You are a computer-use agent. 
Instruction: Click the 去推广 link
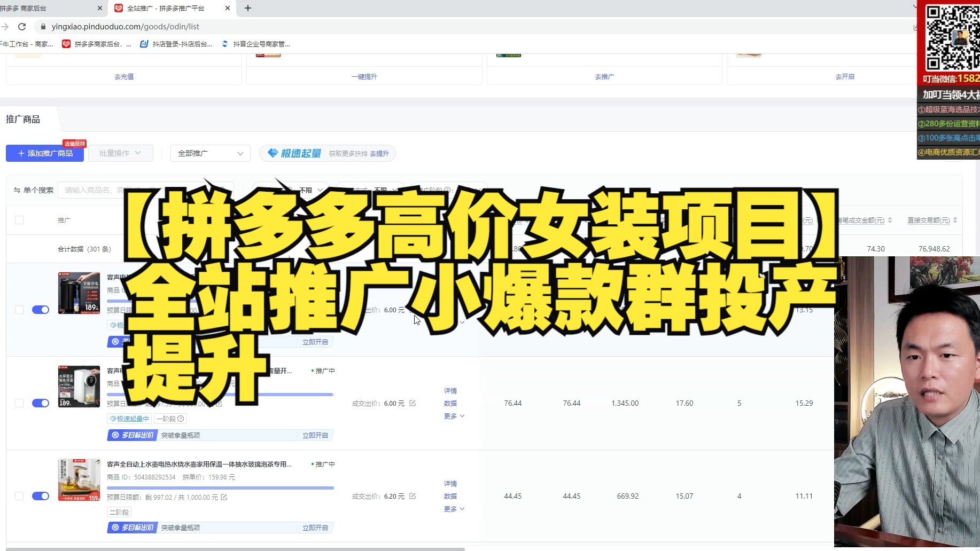click(604, 76)
